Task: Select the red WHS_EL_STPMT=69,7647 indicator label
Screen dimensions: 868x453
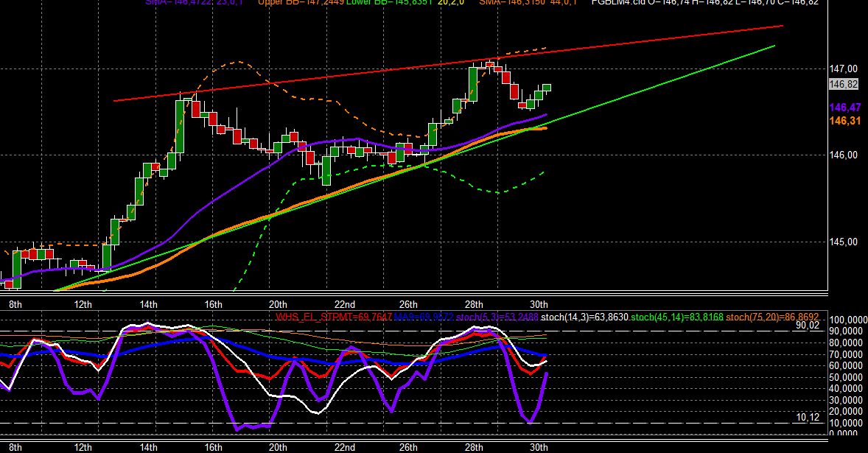Action: pyautogui.click(x=334, y=317)
